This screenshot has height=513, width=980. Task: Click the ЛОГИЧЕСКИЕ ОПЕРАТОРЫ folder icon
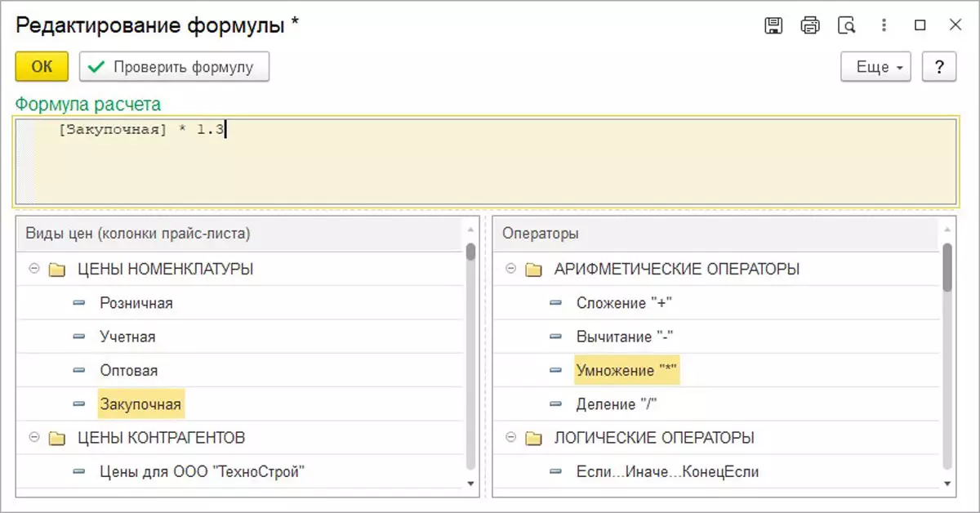click(x=534, y=439)
